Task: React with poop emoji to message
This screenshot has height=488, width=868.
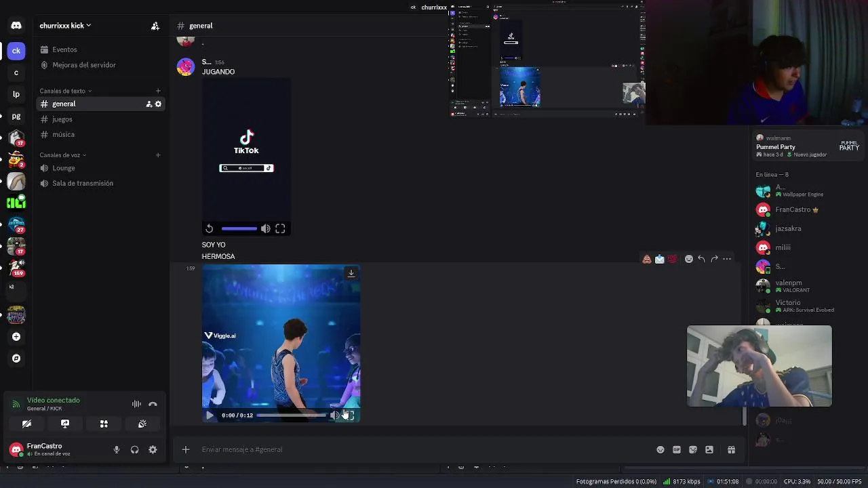Action: [x=647, y=259]
